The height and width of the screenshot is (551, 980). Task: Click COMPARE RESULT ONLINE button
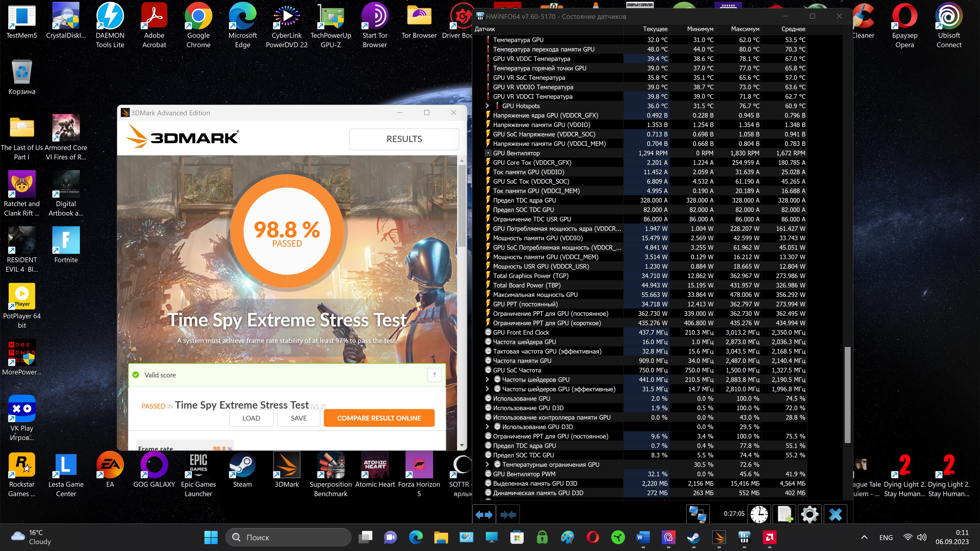pos(379,418)
